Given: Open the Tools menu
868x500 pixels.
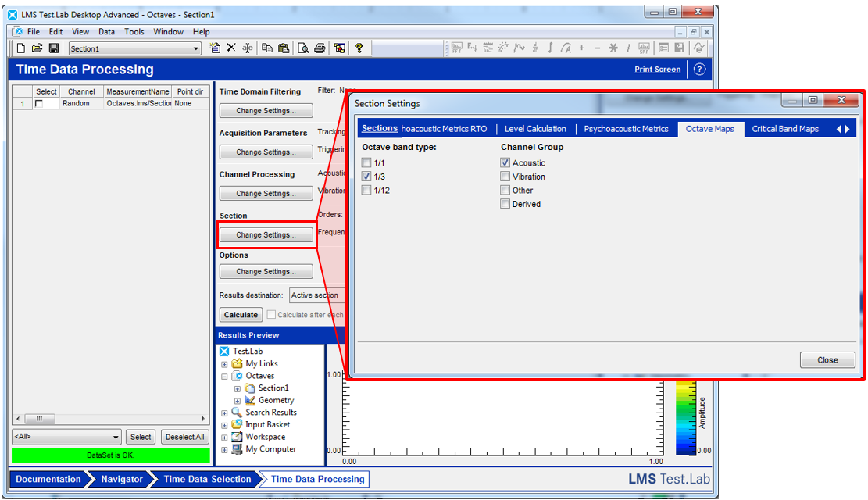Looking at the screenshot, I should [134, 31].
